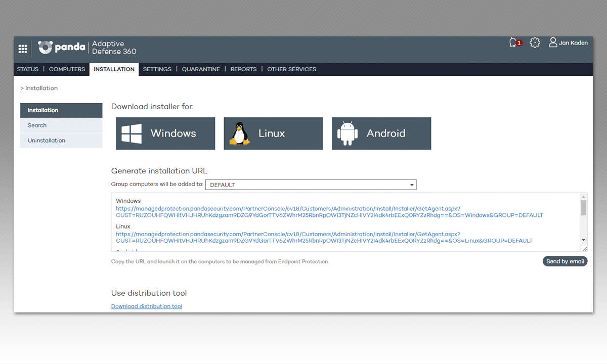Click the Adaptive Defense 360 title

pos(114,48)
